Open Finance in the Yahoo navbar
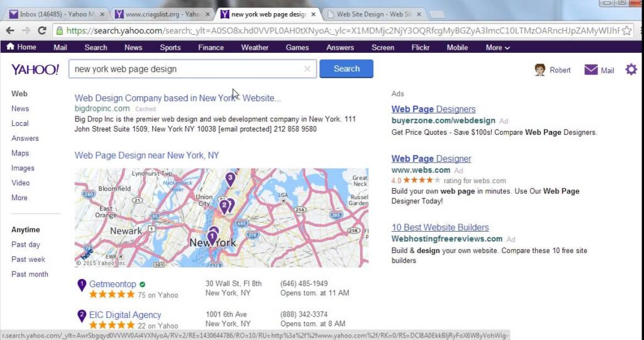This screenshot has height=340, width=644. (x=211, y=48)
